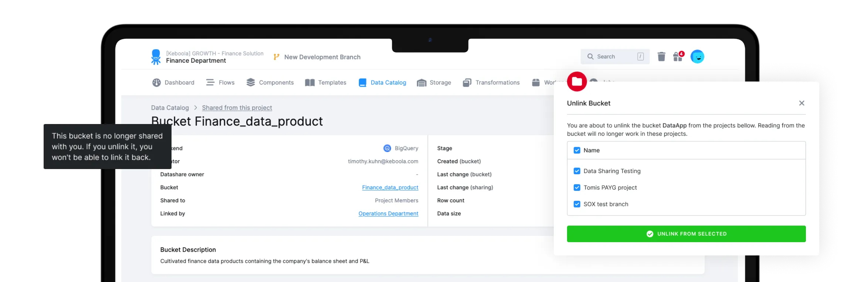Open the Finance_data_product bucket link
Screen dimensions: 868x282
[x=390, y=188]
